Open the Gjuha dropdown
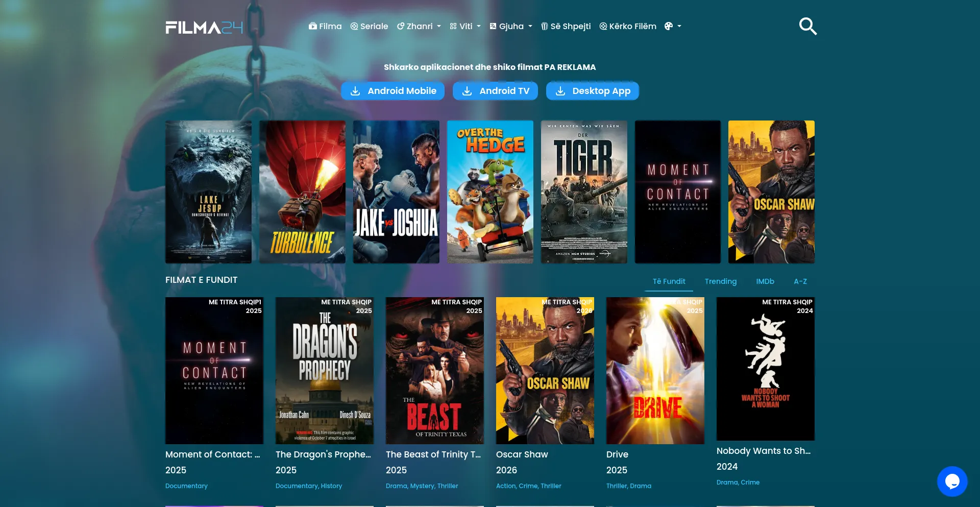 coord(510,26)
